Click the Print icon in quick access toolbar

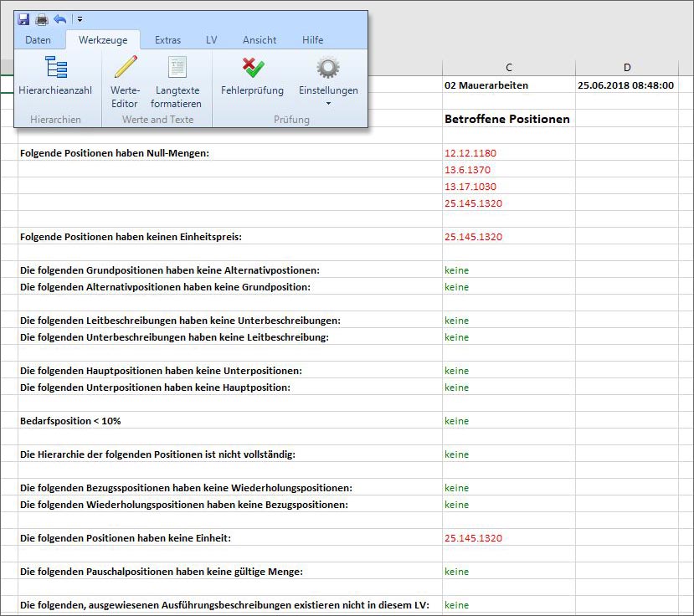(41, 18)
